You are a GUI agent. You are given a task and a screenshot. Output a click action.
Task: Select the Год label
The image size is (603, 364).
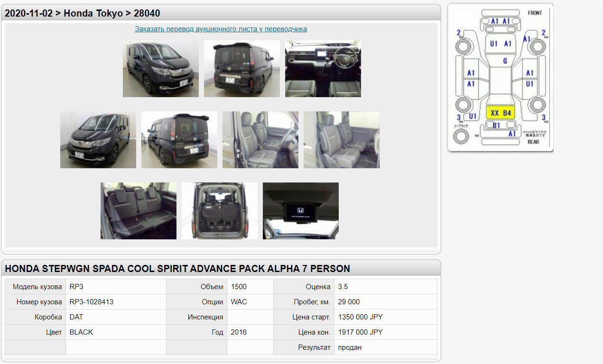[218, 332]
